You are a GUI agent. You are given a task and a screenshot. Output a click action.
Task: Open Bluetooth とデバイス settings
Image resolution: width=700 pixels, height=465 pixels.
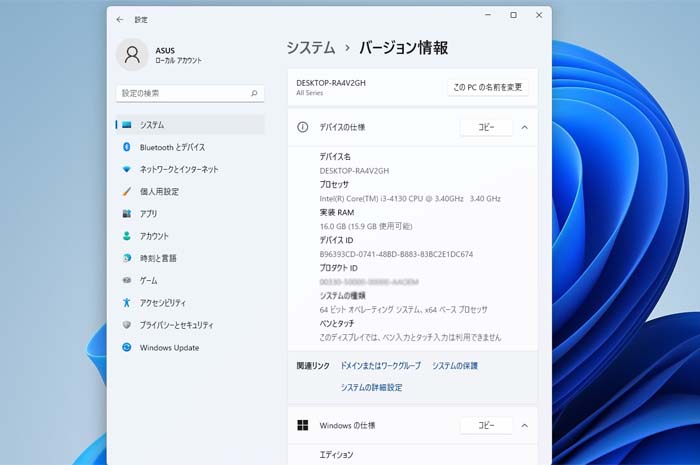click(x=190, y=147)
